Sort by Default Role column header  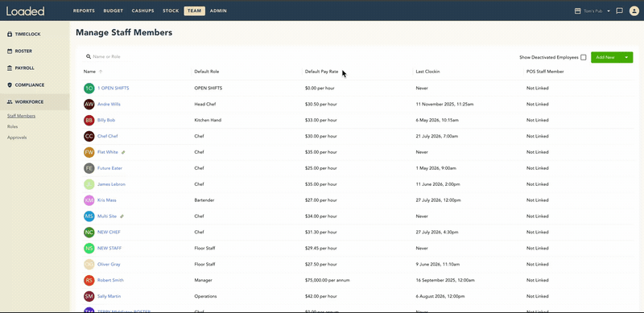pyautogui.click(x=207, y=72)
